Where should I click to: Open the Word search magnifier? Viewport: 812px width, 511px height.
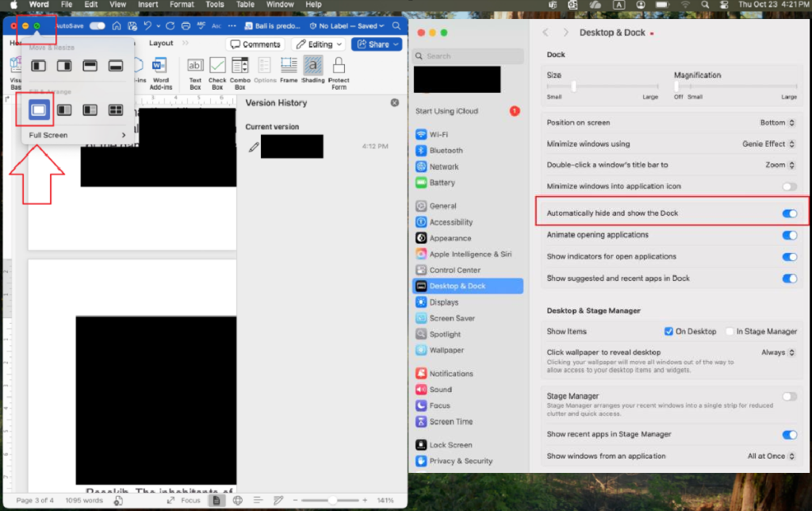396,26
